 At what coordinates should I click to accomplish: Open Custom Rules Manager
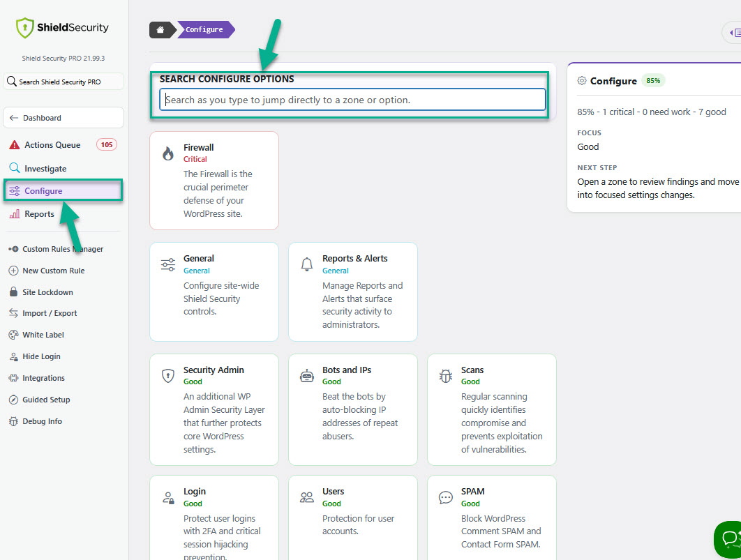pos(63,249)
